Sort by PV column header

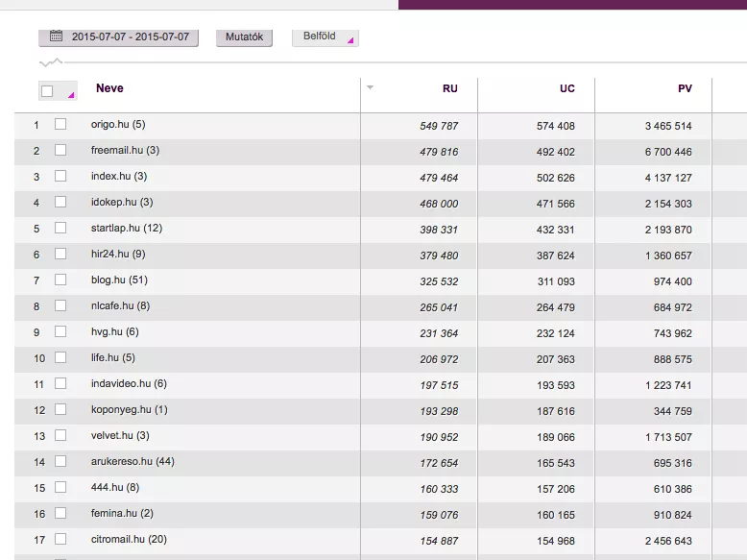(x=685, y=88)
